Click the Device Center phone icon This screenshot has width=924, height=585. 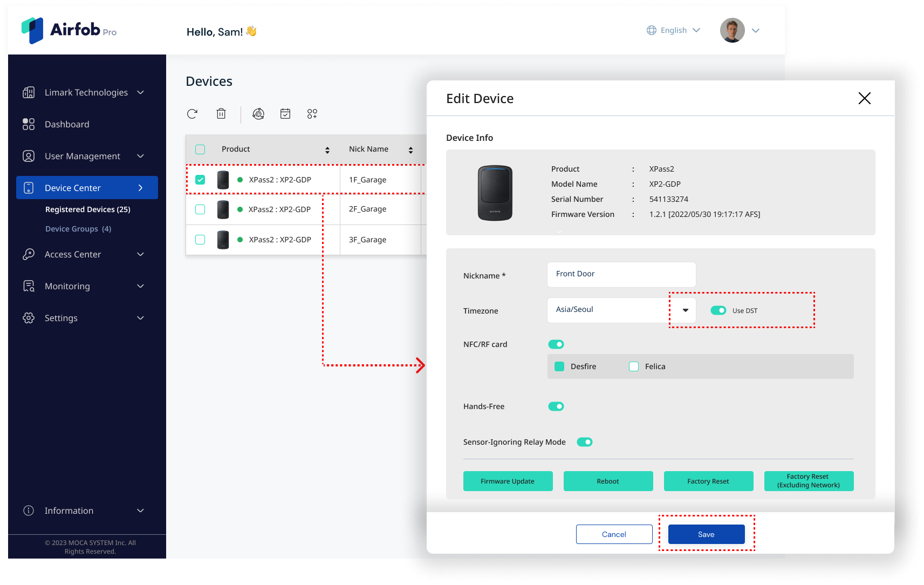[29, 188]
